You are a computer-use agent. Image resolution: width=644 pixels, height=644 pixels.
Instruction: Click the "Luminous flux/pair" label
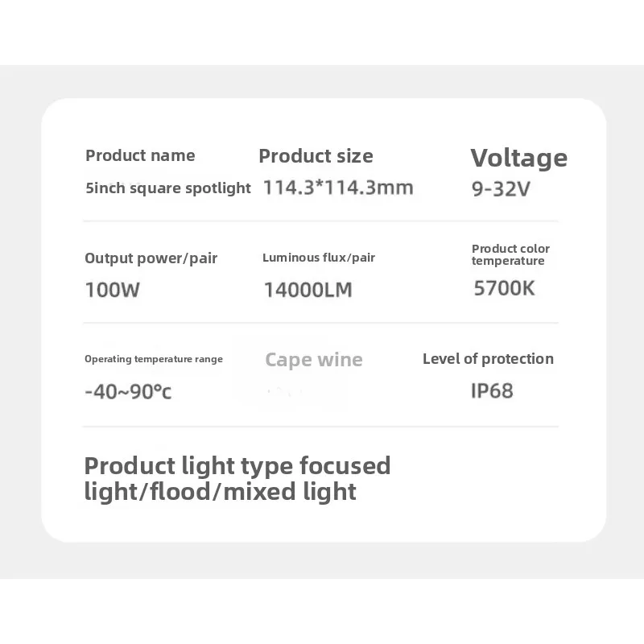click(x=319, y=258)
